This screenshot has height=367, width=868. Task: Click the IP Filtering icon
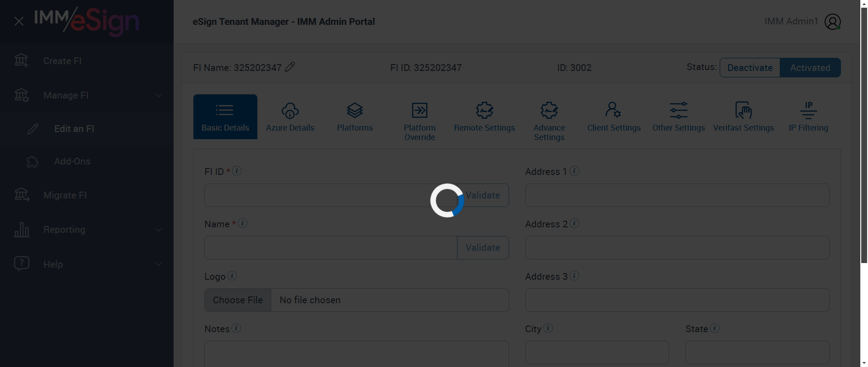click(808, 110)
